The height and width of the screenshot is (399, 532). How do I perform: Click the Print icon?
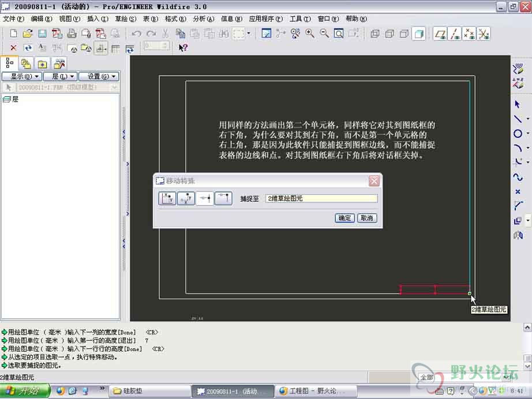[72, 33]
